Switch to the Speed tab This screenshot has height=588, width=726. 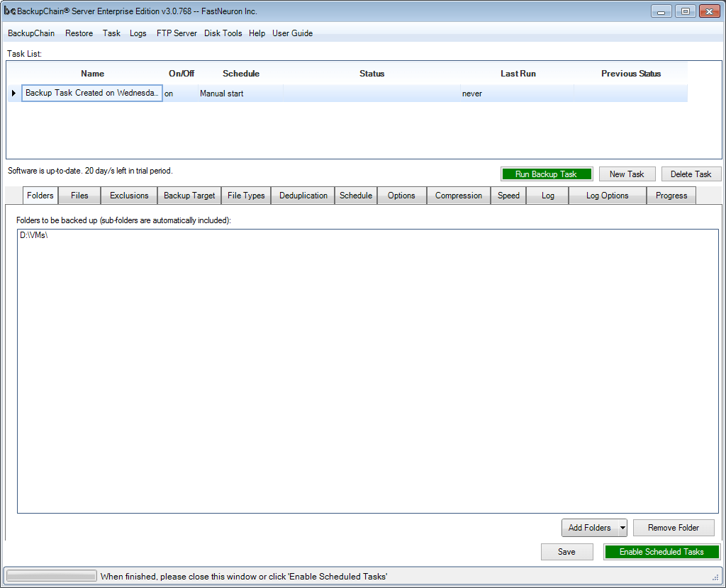tap(508, 196)
